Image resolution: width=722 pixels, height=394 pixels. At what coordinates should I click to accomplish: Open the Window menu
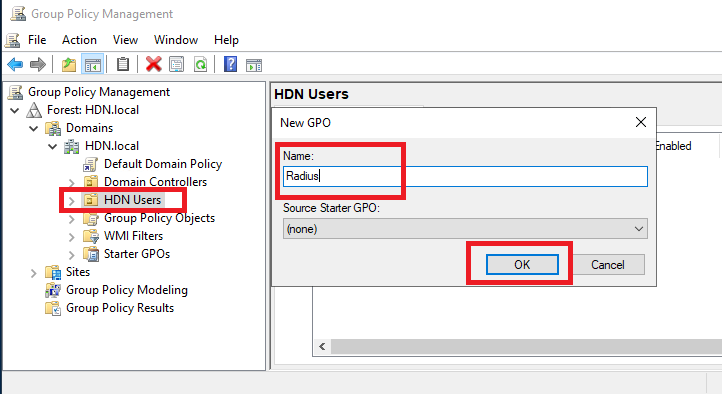click(176, 40)
